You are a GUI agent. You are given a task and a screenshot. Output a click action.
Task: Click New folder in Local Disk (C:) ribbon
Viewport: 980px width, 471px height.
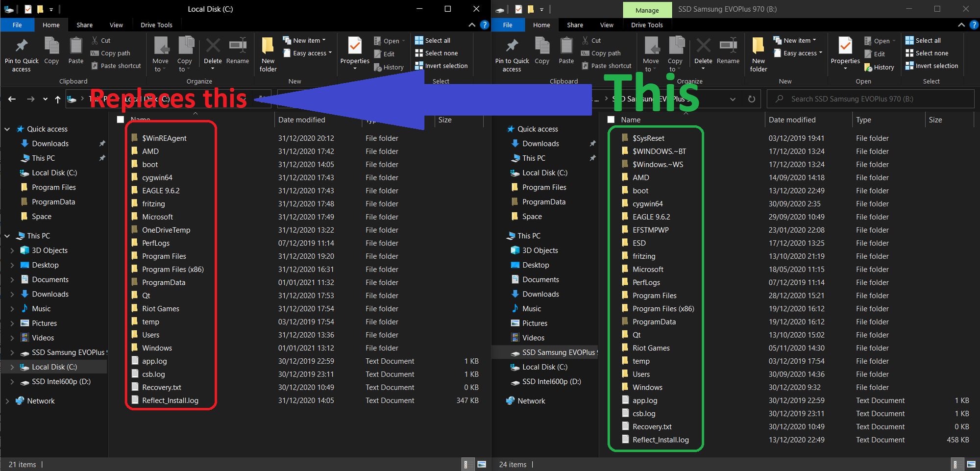pos(268,55)
